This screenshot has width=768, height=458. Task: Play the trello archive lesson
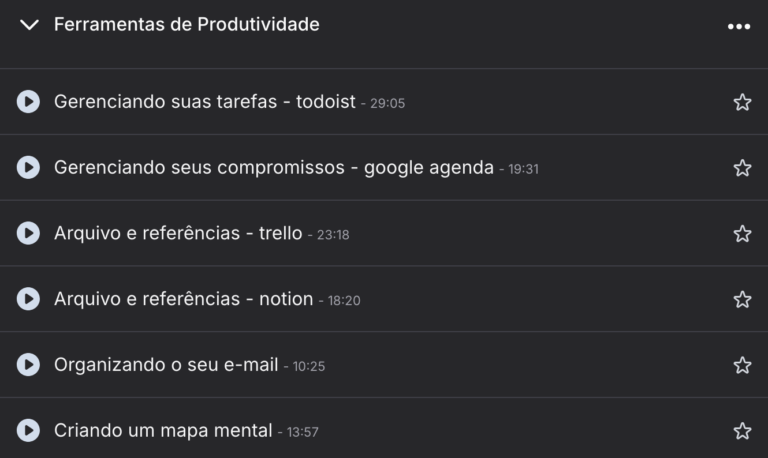pos(28,233)
